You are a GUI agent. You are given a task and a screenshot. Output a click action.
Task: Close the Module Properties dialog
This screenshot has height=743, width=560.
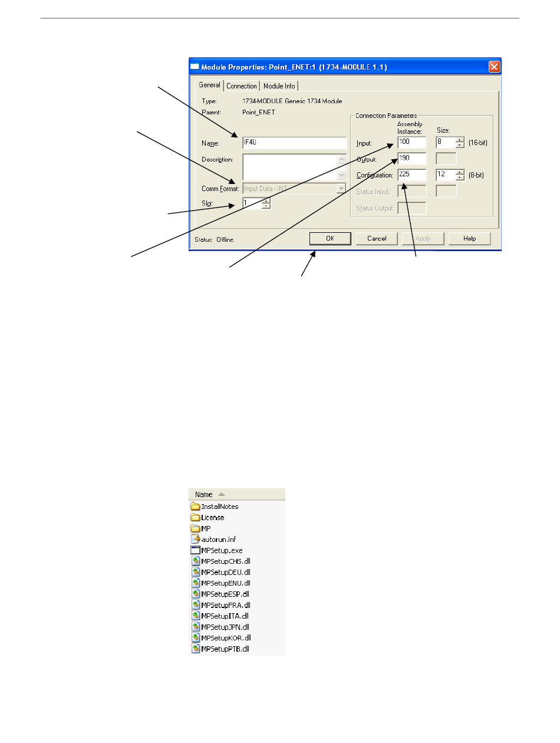[495, 67]
